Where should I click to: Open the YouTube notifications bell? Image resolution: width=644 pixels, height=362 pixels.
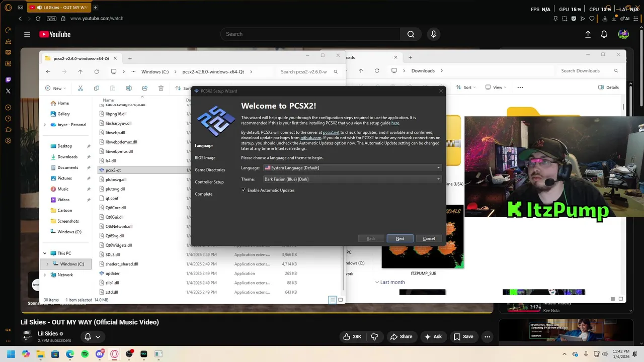(604, 34)
